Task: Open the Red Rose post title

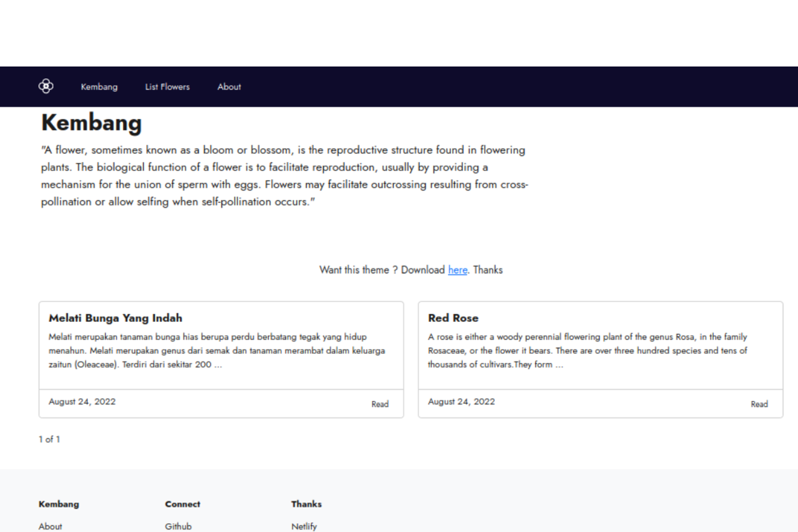Action: tap(453, 318)
